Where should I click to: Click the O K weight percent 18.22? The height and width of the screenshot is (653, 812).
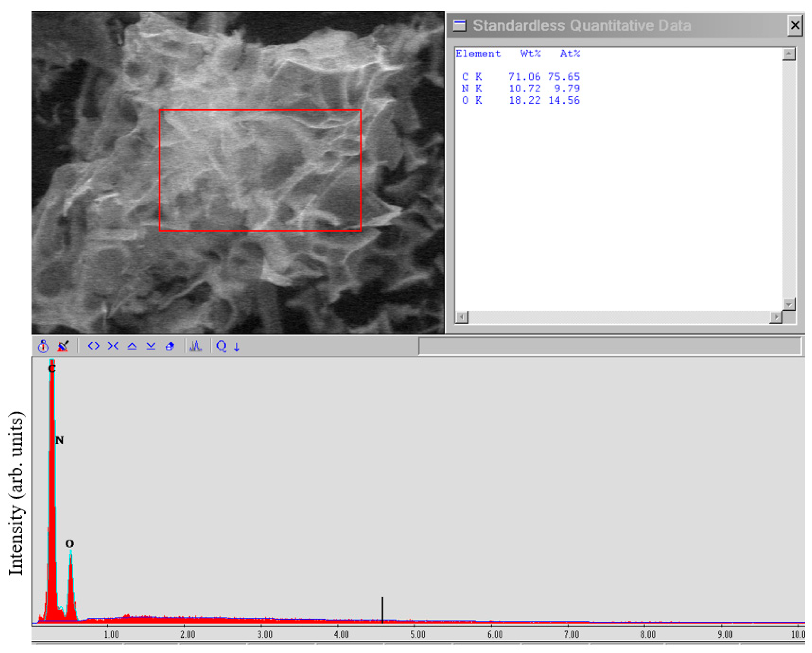pos(525,100)
